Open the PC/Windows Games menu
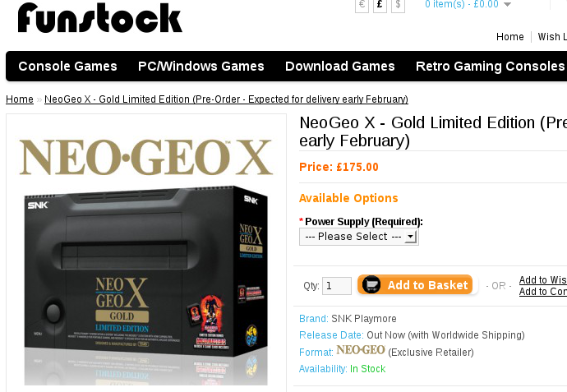Image resolution: width=567 pixels, height=392 pixels. (x=201, y=67)
